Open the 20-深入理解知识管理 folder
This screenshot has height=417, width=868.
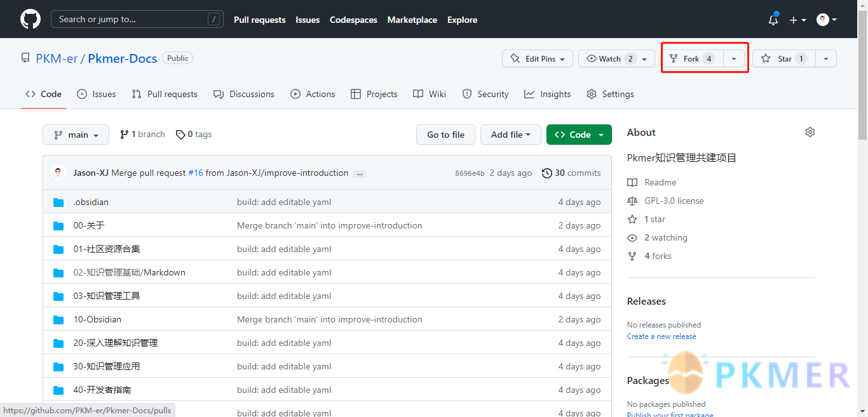[x=115, y=343]
